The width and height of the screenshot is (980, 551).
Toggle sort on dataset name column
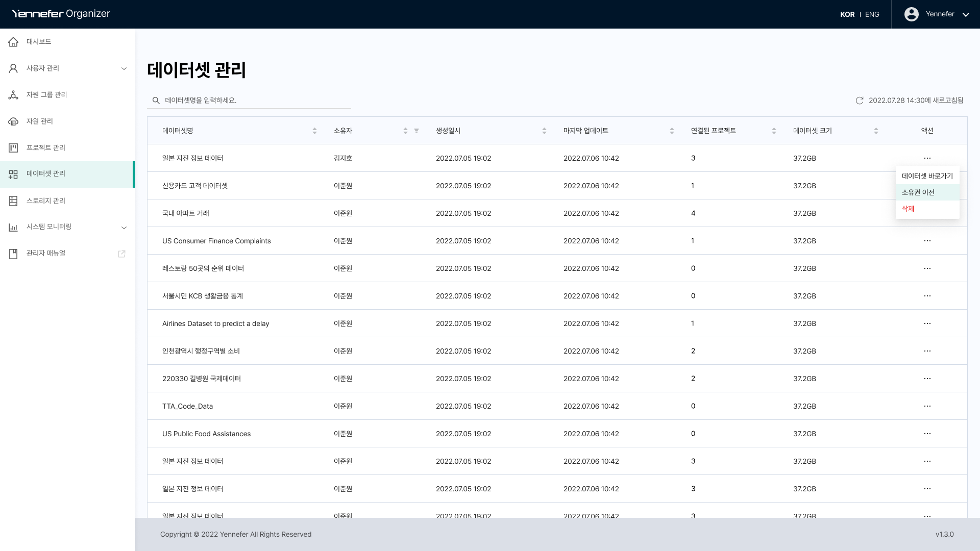click(x=314, y=131)
